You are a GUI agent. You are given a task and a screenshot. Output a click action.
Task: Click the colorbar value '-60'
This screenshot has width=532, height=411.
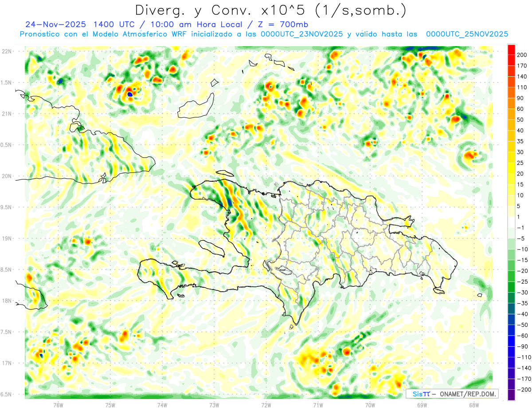(523, 336)
